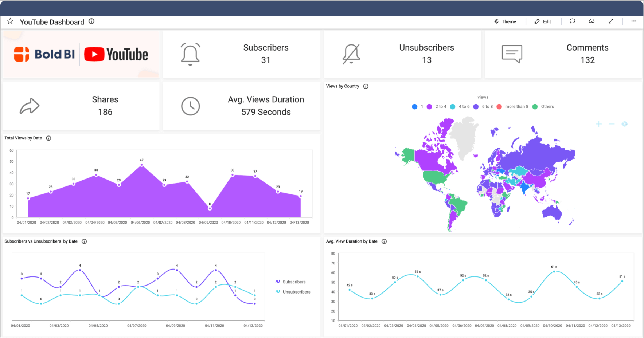Click Australia on the views map
The height and width of the screenshot is (338, 644).
click(x=552, y=212)
